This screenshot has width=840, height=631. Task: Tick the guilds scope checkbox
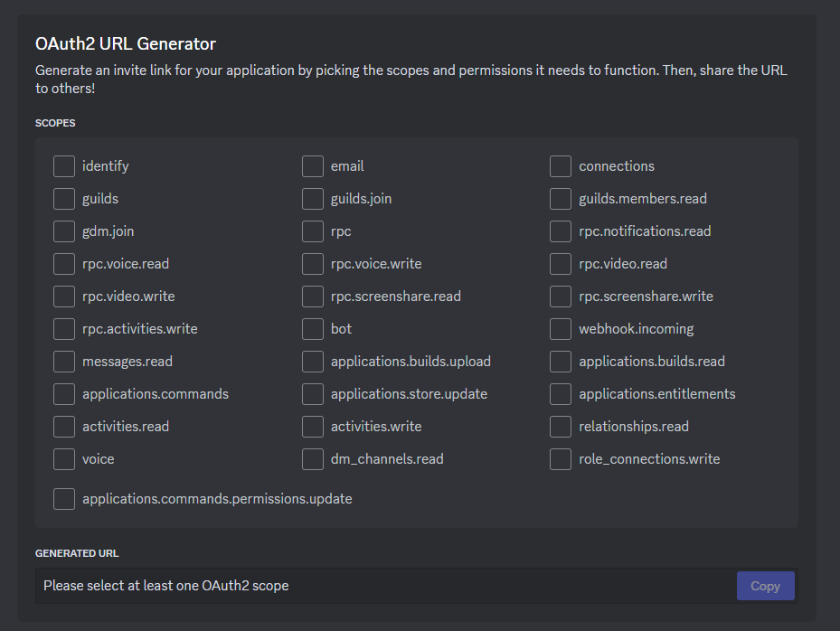(64, 199)
